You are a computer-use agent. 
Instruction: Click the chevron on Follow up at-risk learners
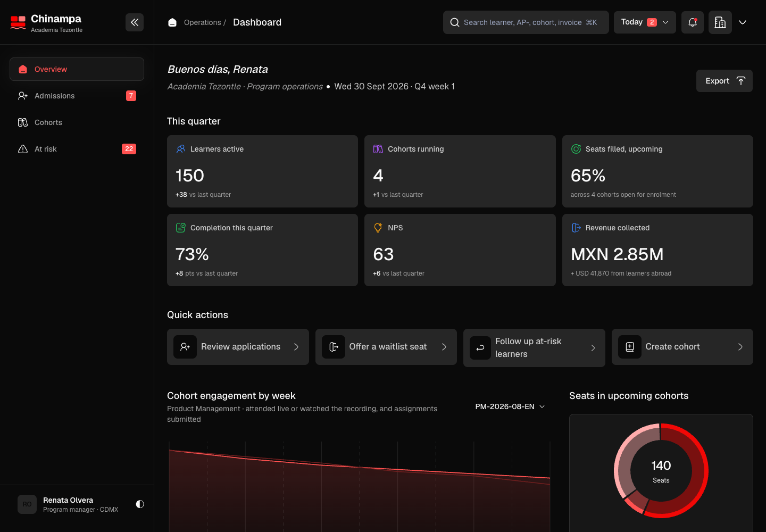(x=593, y=348)
